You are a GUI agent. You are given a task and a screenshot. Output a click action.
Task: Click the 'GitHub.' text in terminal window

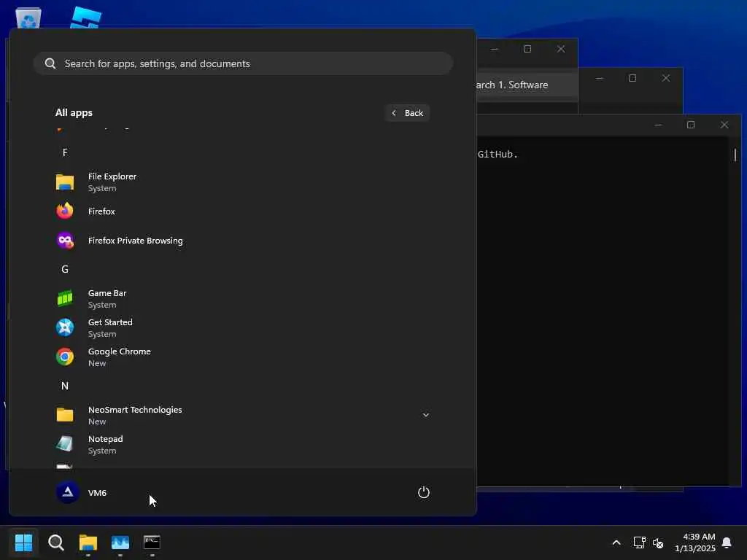point(498,155)
